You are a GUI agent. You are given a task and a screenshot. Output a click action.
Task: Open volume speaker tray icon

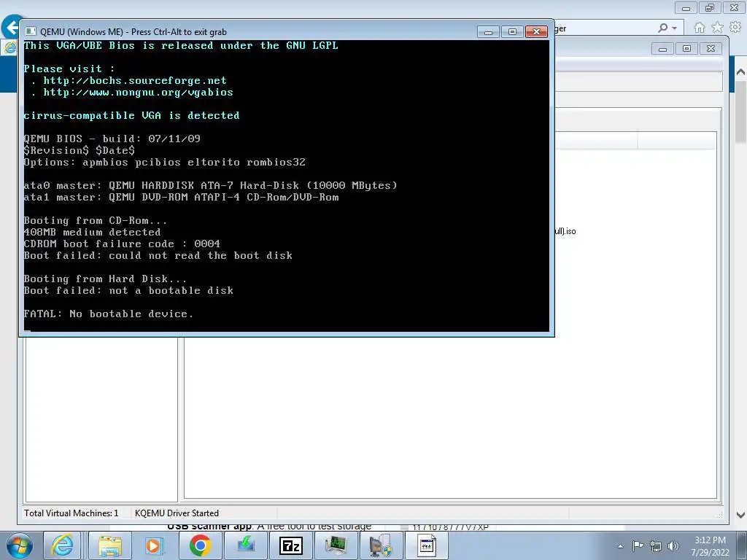point(673,546)
